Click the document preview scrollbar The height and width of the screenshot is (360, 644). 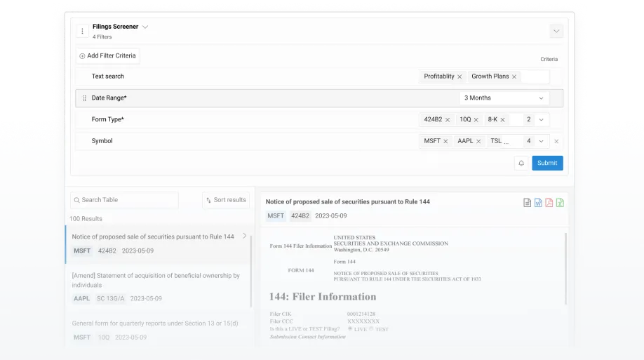pos(565,269)
